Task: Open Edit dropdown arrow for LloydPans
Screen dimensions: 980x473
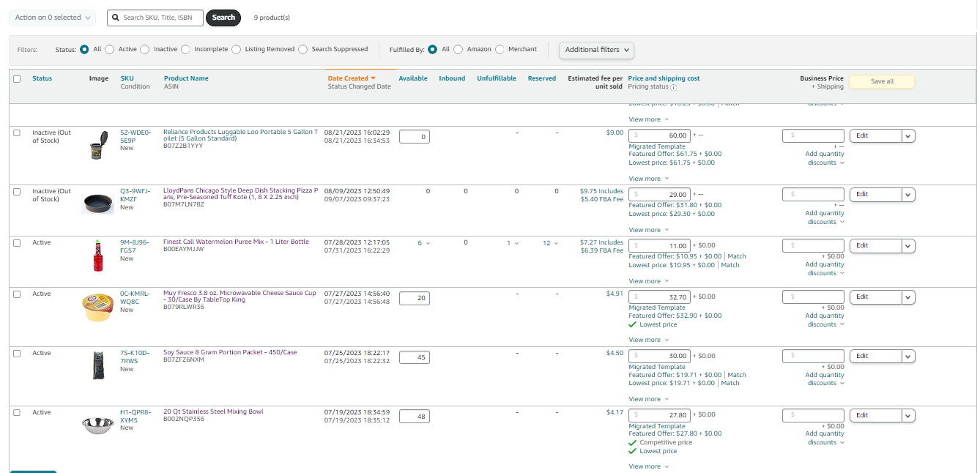Action: click(908, 195)
